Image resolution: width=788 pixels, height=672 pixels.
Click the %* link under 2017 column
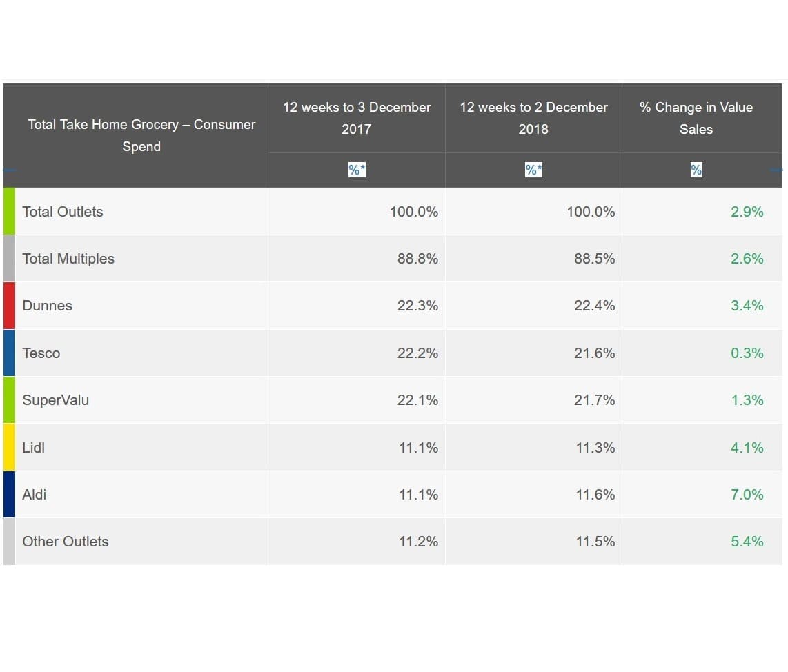coord(357,170)
